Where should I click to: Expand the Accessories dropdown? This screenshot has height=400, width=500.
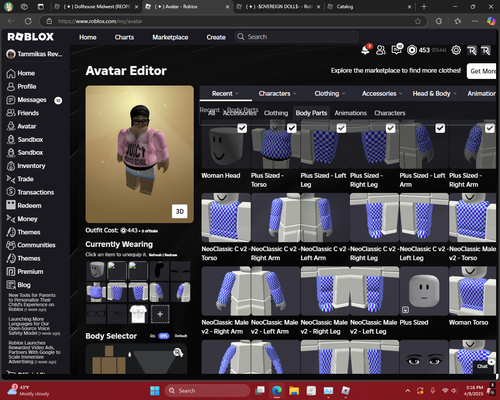[x=382, y=94]
